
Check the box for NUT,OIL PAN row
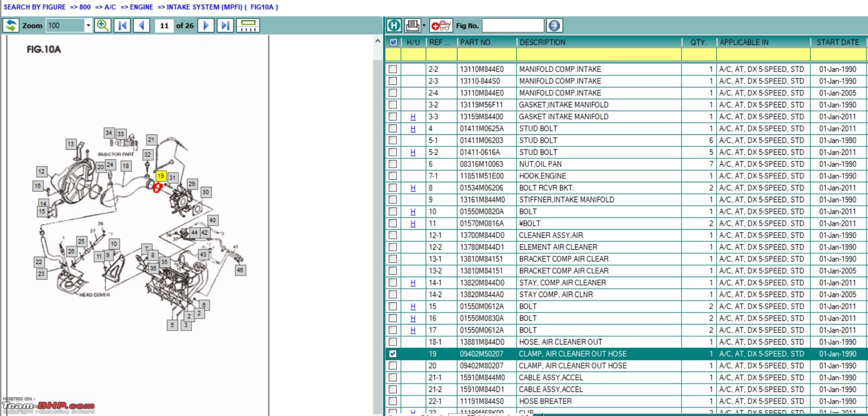coord(393,164)
